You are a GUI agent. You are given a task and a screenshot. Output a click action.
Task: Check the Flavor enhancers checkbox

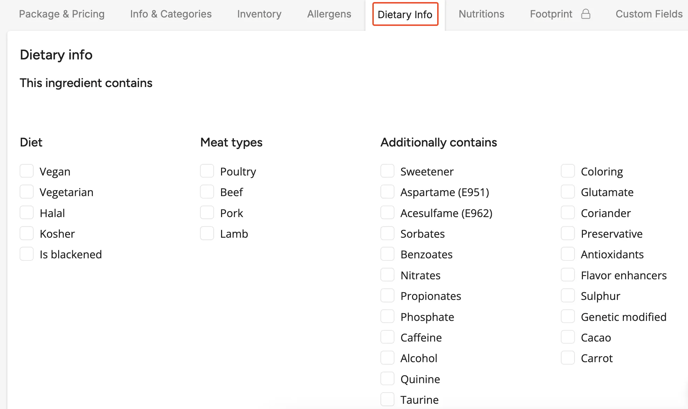(x=568, y=275)
